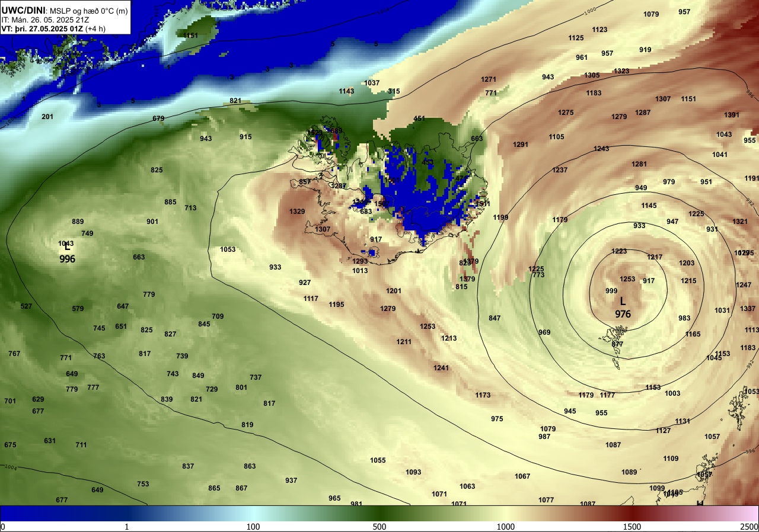
Task: Click the height value 975
Action: pos(497,419)
